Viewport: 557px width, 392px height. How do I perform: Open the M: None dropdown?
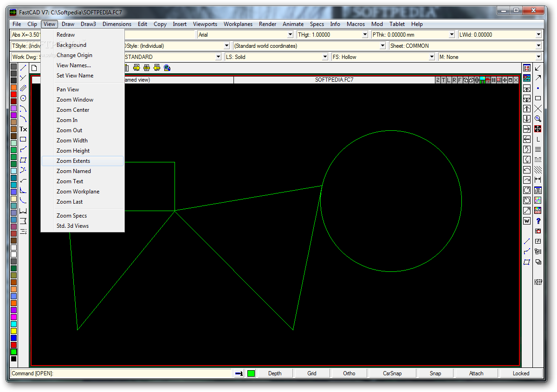490,57
